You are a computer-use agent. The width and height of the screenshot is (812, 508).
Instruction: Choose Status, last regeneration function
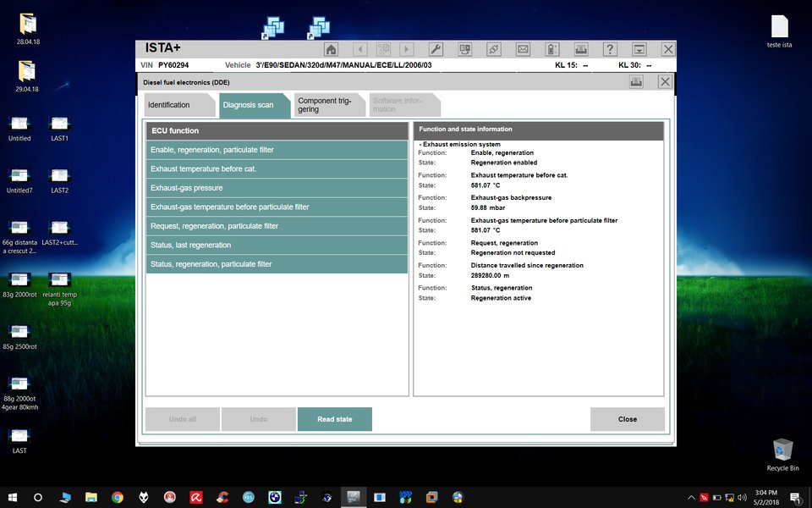click(277, 246)
